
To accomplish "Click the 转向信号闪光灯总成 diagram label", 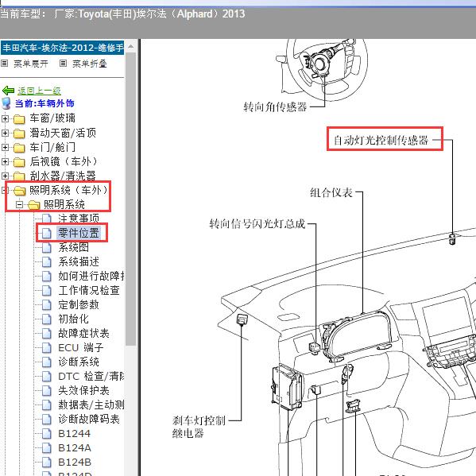I will pos(257,224).
